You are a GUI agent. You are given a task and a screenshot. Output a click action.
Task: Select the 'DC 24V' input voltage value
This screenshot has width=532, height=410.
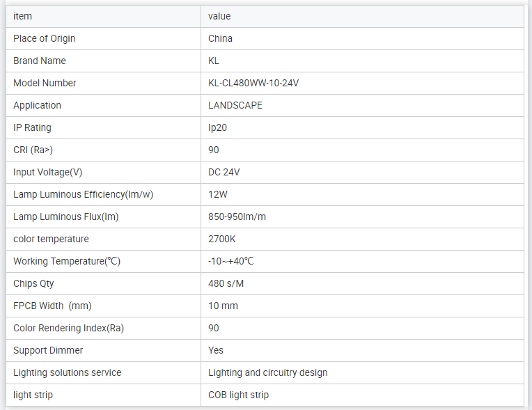click(224, 172)
